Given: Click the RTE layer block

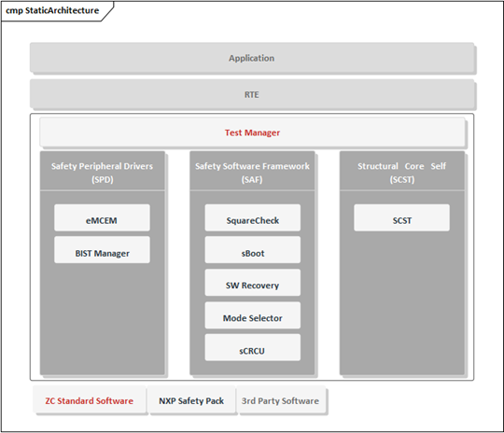Looking at the screenshot, I should pyautogui.click(x=252, y=94).
